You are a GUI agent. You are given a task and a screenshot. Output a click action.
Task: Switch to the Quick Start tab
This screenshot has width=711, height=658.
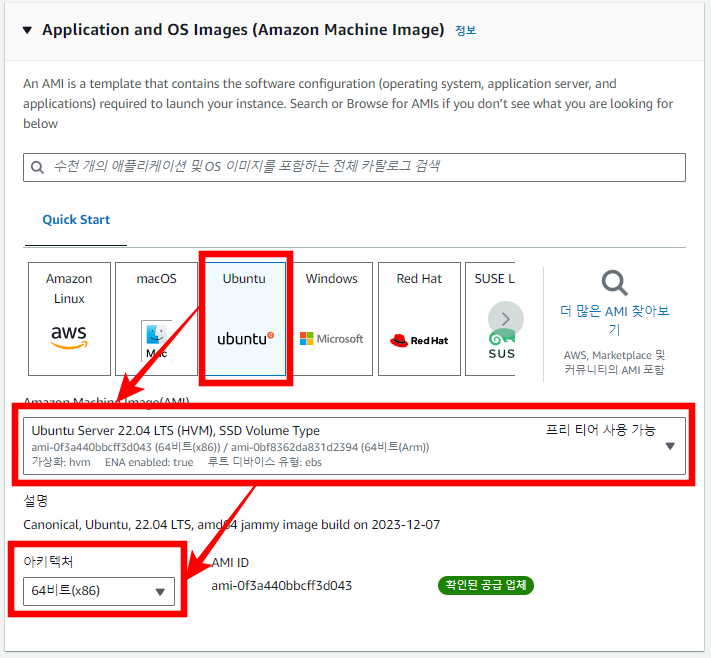[76, 219]
